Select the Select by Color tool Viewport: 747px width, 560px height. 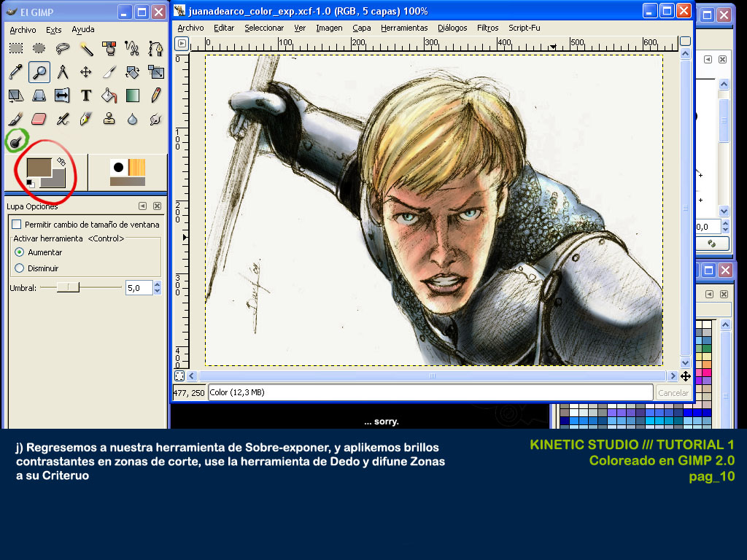pos(109,48)
